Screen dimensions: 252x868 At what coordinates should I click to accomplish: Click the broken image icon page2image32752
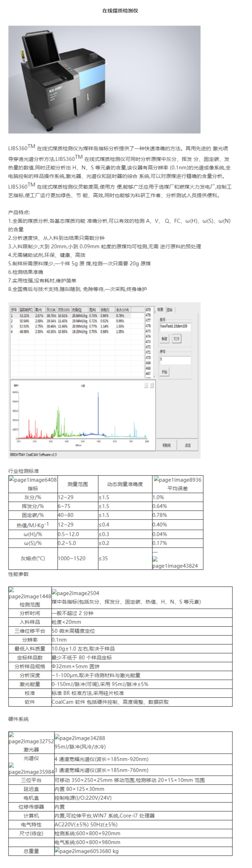click(x=31, y=738)
